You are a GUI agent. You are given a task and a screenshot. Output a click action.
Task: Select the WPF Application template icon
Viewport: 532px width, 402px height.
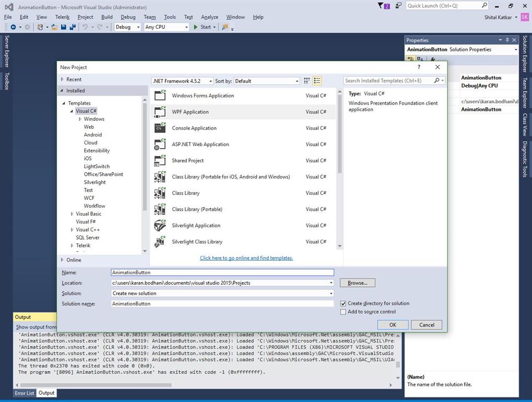[x=160, y=112]
